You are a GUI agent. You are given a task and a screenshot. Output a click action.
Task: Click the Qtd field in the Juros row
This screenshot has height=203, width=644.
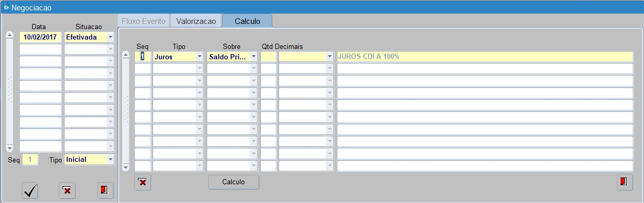[269, 57]
